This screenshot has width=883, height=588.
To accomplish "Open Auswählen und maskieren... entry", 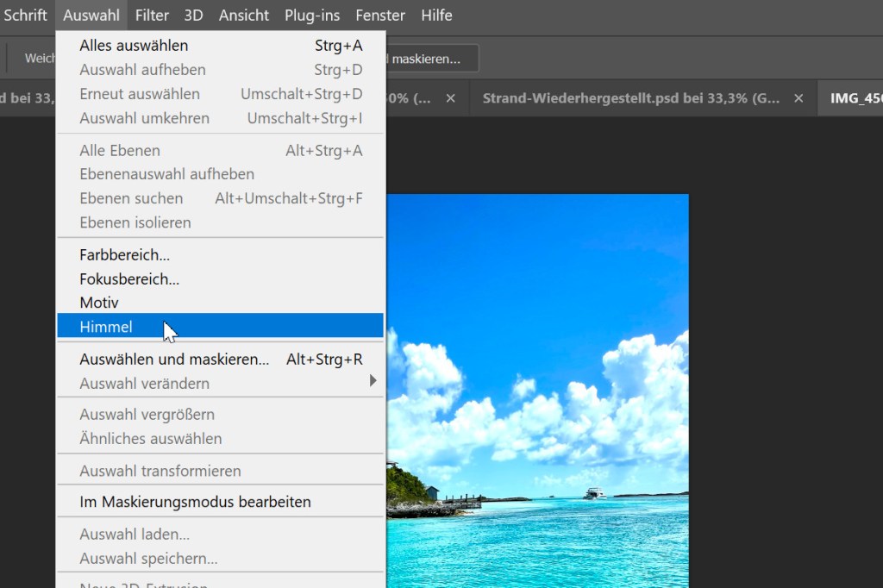I will (x=220, y=360).
